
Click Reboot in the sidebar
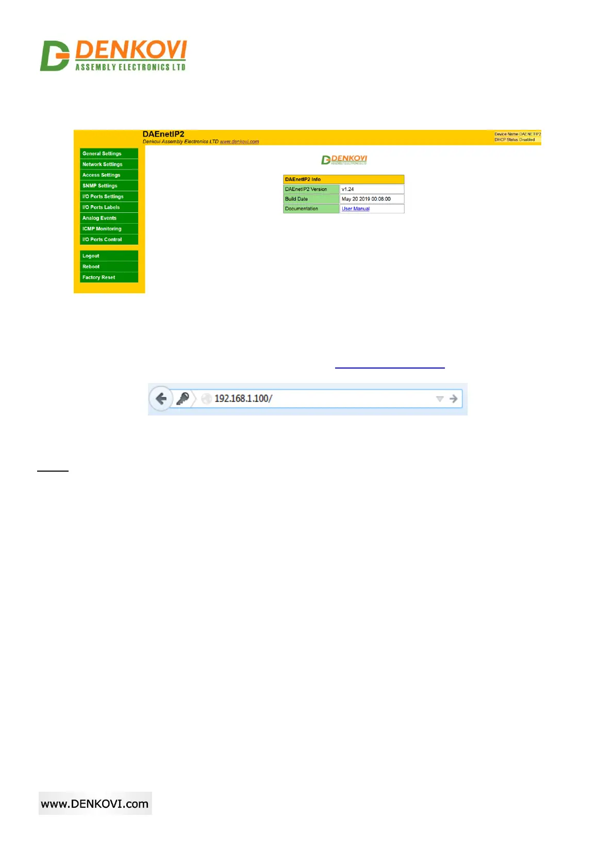(109, 266)
